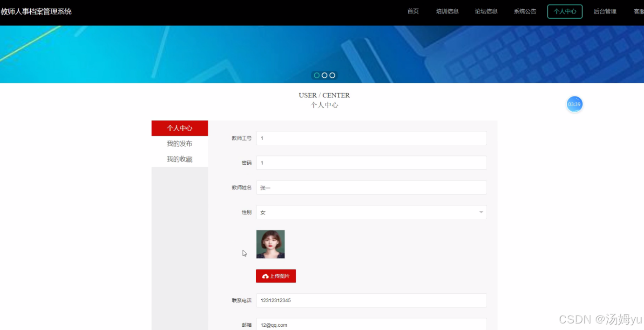This screenshot has width=644, height=330.
Task: Open the 性别 dropdown showing 女
Action: tap(371, 212)
